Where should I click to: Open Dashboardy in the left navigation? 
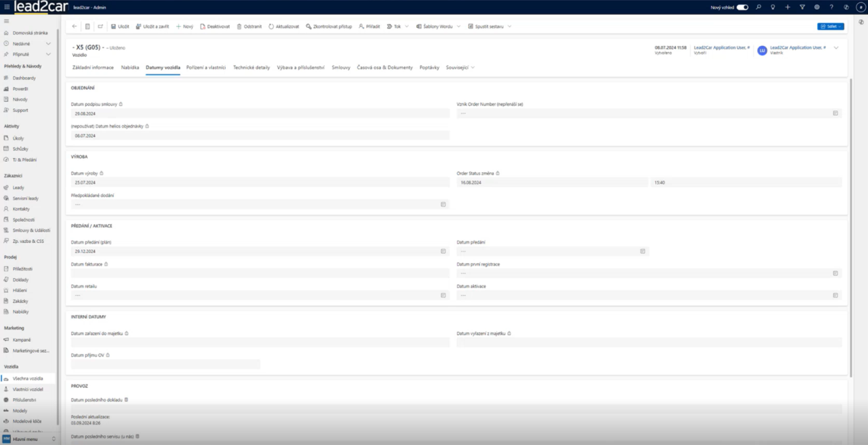tap(24, 78)
